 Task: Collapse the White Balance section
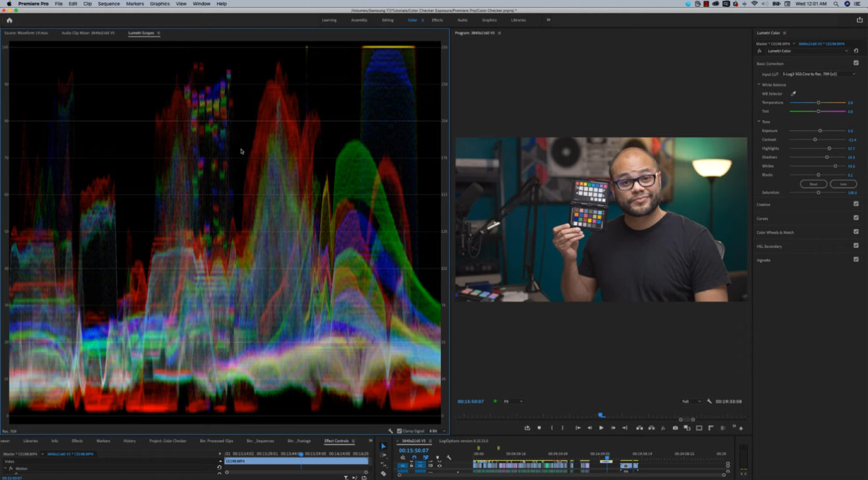pyautogui.click(x=759, y=84)
